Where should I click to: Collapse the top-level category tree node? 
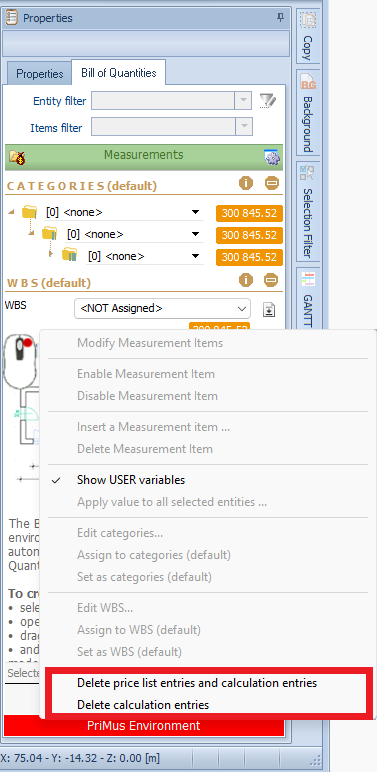pyautogui.click(x=11, y=212)
